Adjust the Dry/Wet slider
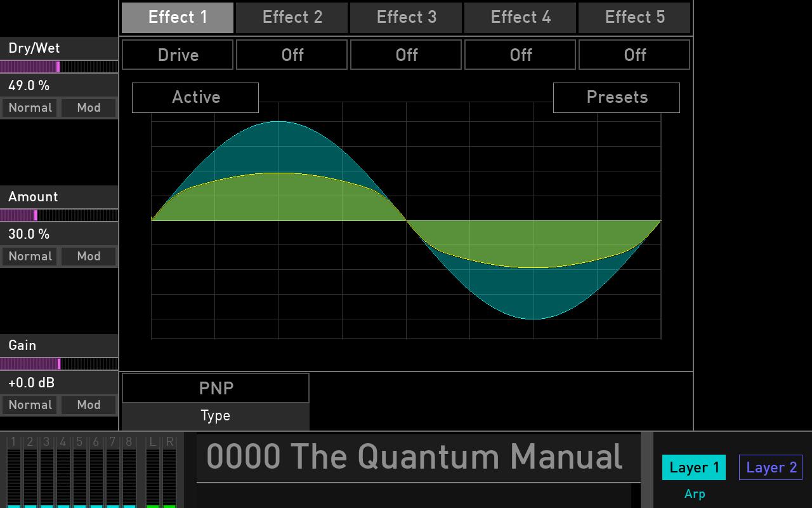 pos(59,67)
